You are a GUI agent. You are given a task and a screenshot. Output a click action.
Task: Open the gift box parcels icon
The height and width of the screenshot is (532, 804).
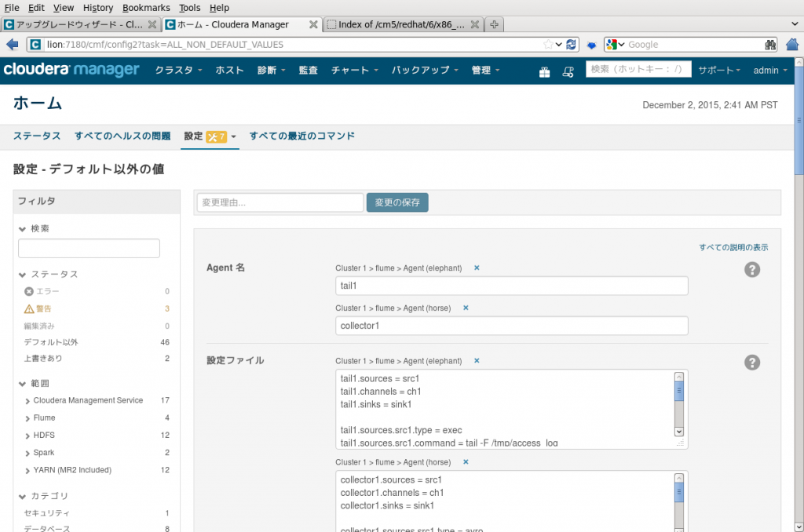coord(545,72)
